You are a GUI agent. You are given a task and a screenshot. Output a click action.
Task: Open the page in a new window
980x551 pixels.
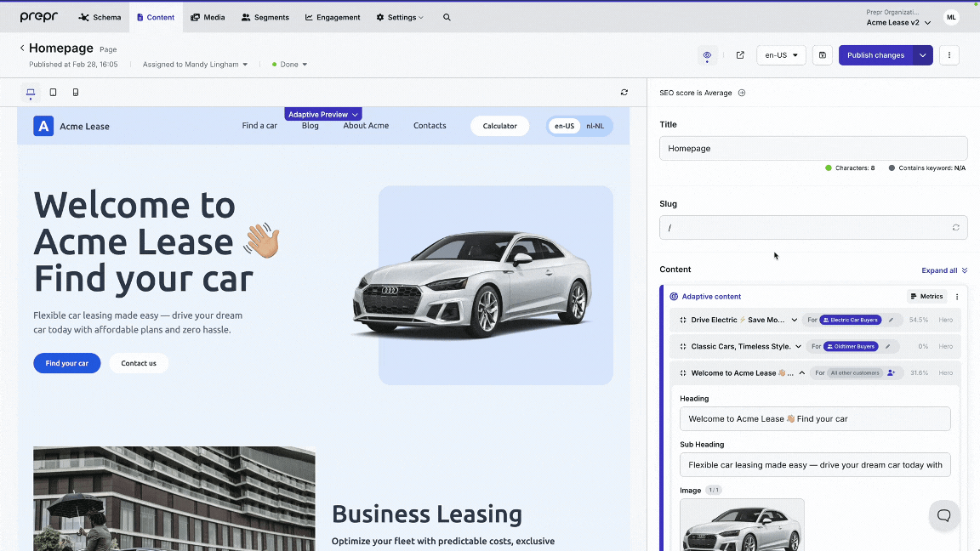point(740,55)
